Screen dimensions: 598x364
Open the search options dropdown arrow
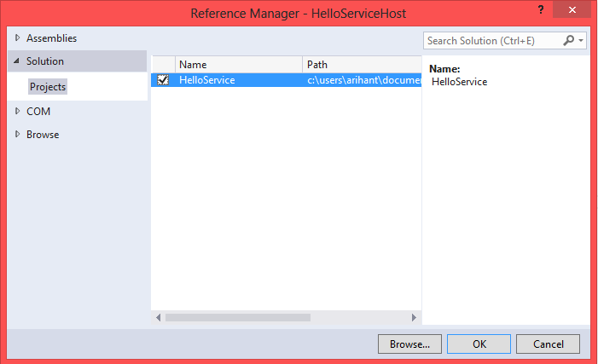point(581,40)
